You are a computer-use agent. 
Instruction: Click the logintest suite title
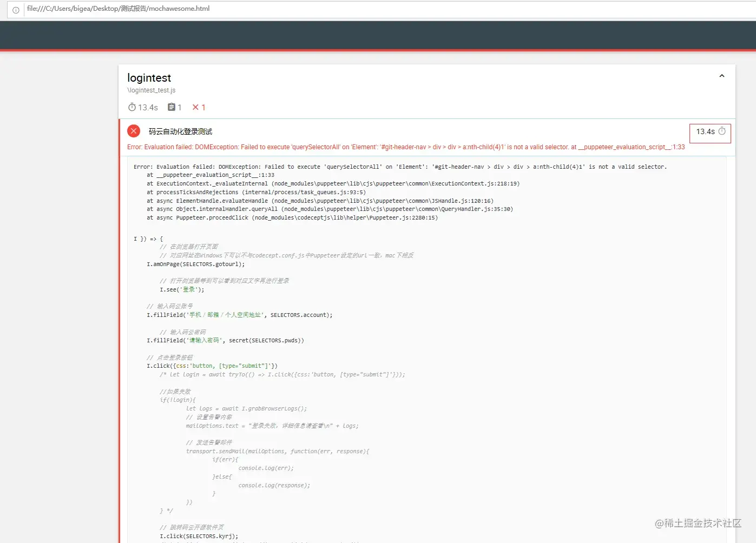(x=149, y=78)
